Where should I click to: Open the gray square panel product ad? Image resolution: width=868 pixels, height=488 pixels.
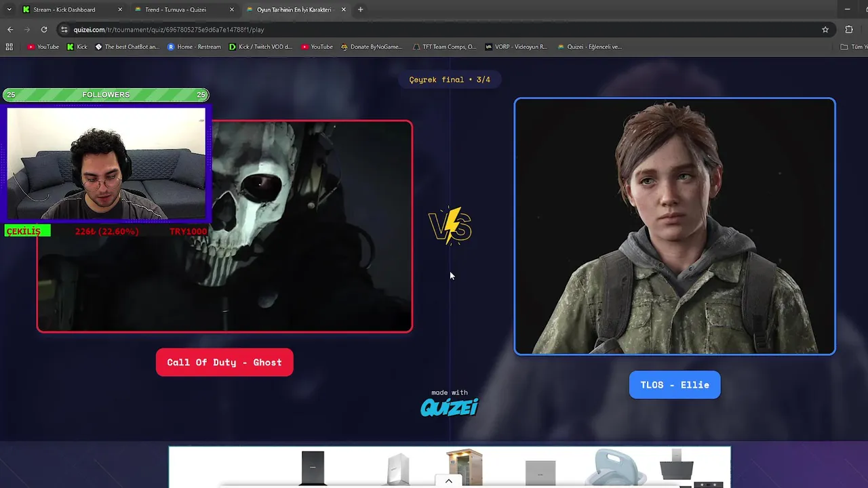click(x=540, y=472)
